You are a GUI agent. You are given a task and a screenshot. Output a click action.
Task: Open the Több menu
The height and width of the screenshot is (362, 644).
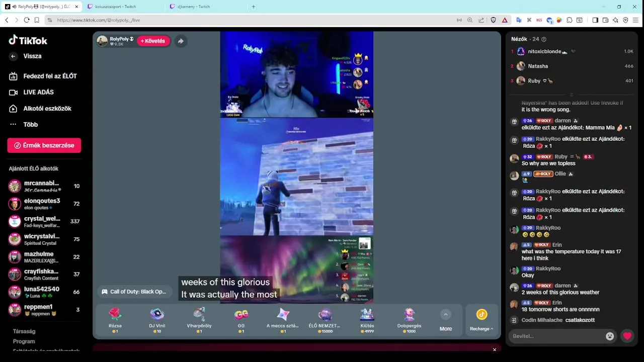24,124
